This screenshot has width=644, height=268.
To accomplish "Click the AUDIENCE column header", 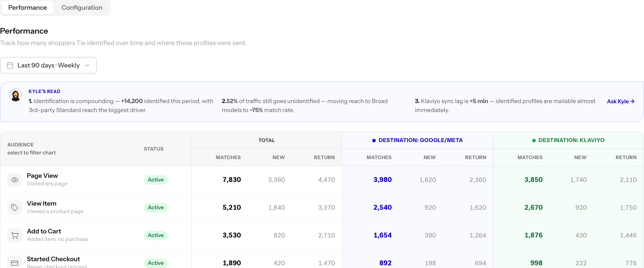I will [x=20, y=145].
